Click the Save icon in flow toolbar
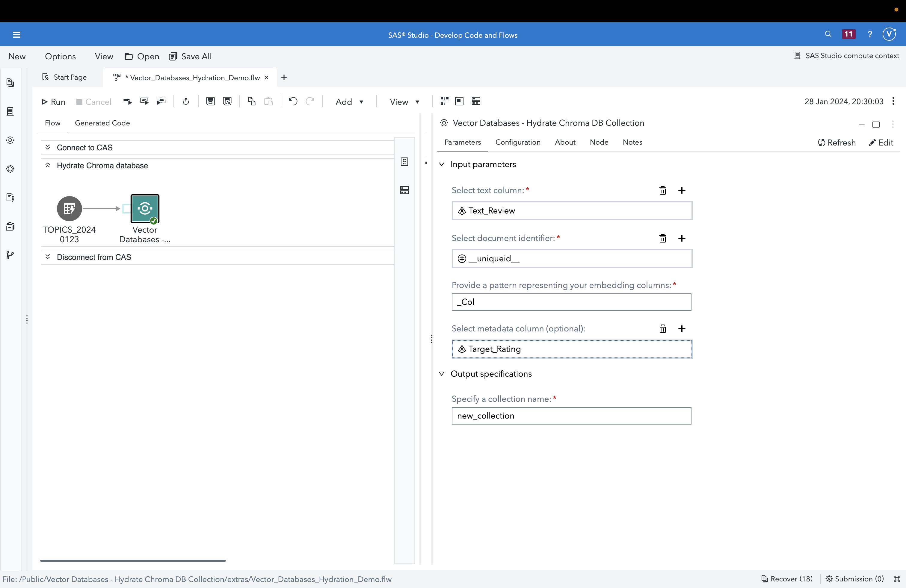906x588 pixels. tap(211, 101)
